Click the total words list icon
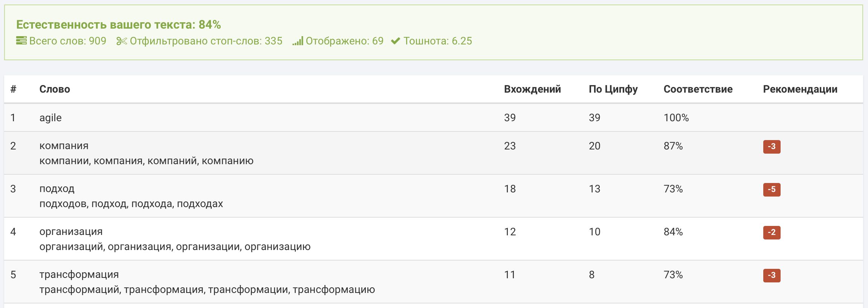The height and width of the screenshot is (308, 868). (x=21, y=41)
